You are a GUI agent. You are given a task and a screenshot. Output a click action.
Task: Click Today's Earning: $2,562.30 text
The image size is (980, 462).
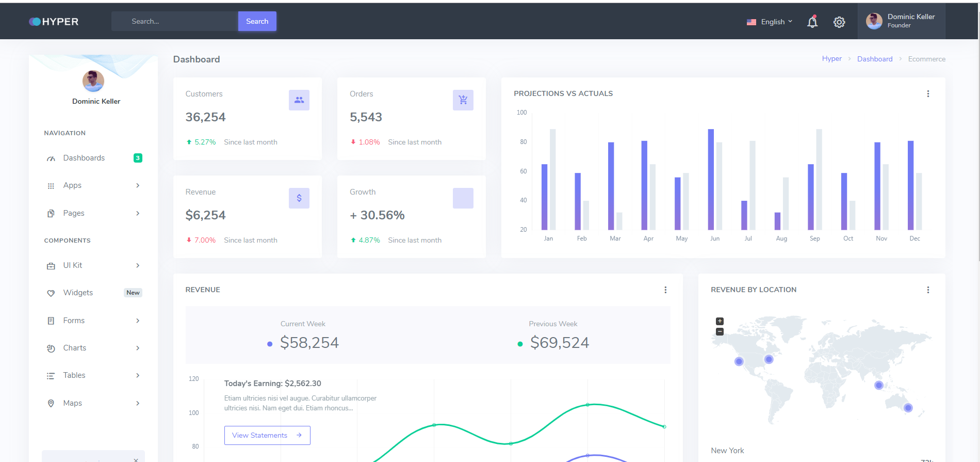tap(272, 384)
